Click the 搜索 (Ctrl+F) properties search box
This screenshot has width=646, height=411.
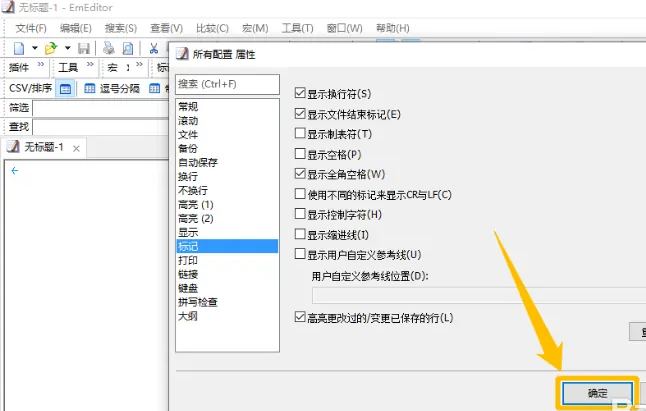pyautogui.click(x=227, y=84)
